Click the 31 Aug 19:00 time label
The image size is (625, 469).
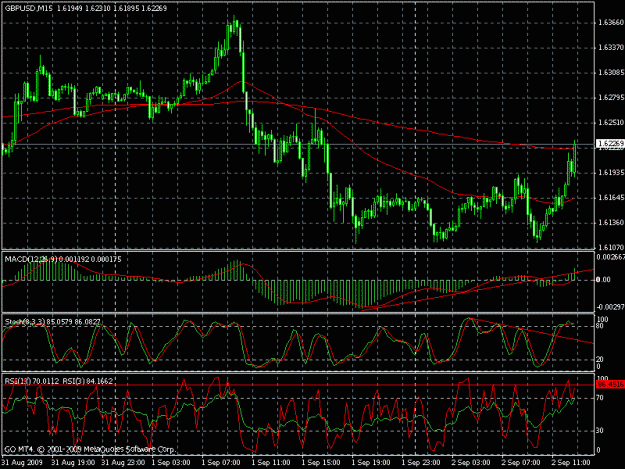pos(73,463)
